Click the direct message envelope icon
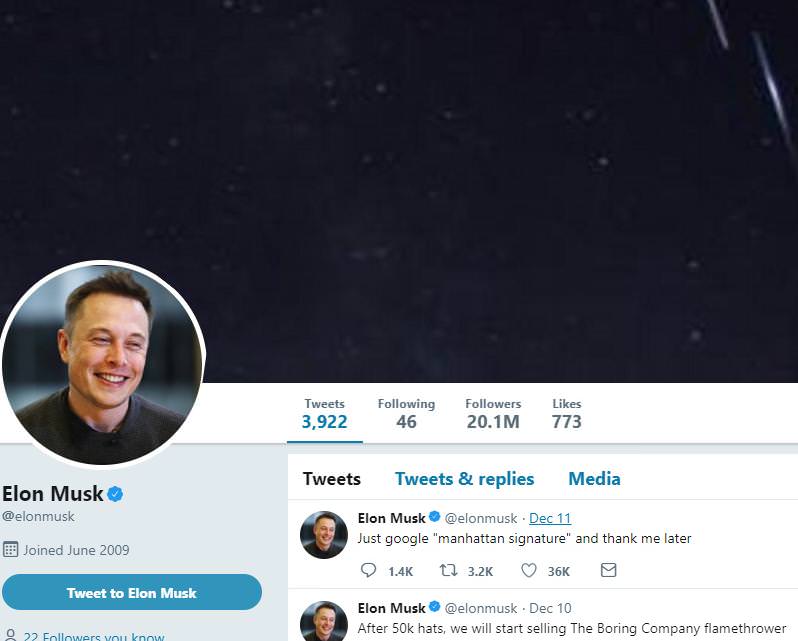This screenshot has width=798, height=641. click(x=609, y=570)
